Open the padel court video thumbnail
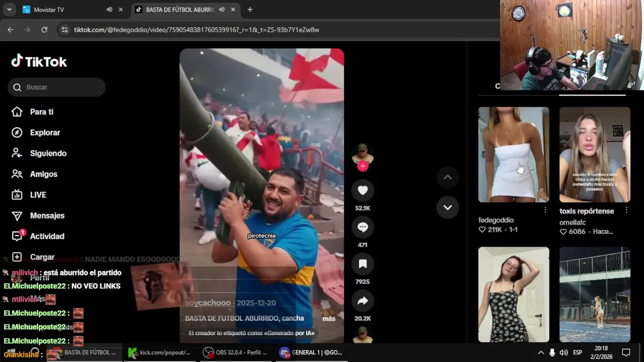Image resolution: width=644 pixels, height=362 pixels. tap(595, 295)
